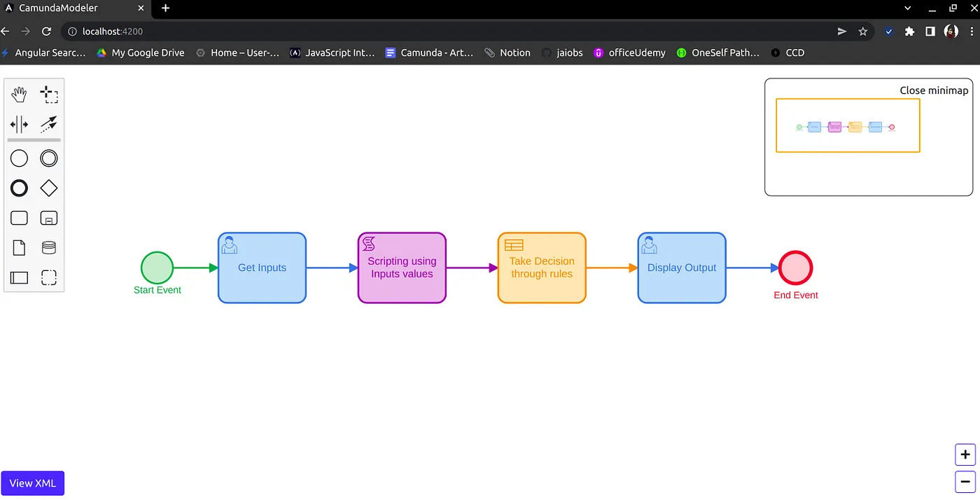Create a StartEvent from the palette
The image size is (980, 500).
pos(19,158)
